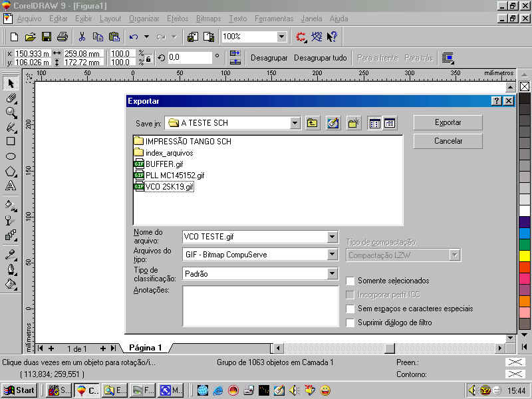Select the Pick arrow tool in toolbox
This screenshot has width=532, height=399.
[11, 83]
